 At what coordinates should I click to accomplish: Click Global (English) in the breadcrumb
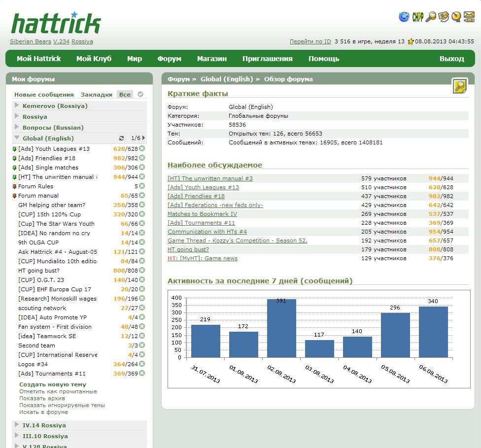click(x=227, y=79)
